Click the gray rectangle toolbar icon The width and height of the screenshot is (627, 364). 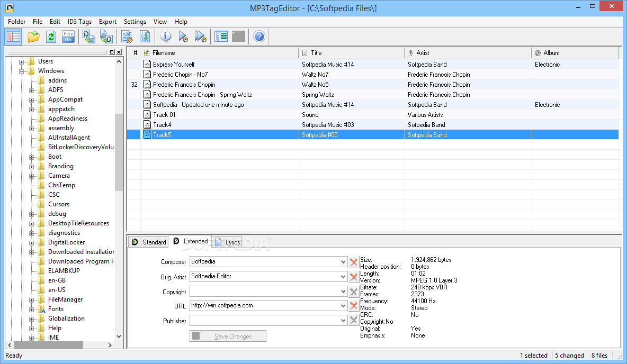pos(238,37)
